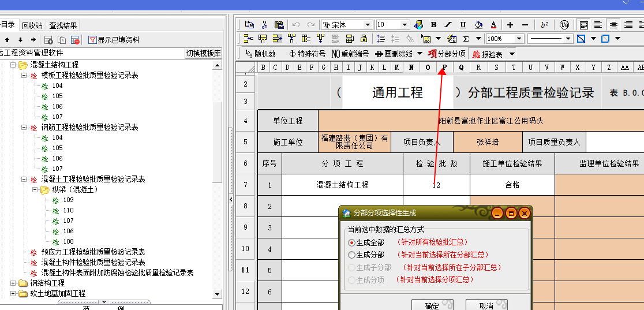Switch to the 回收站 tab
644x310 pixels.
[32, 25]
